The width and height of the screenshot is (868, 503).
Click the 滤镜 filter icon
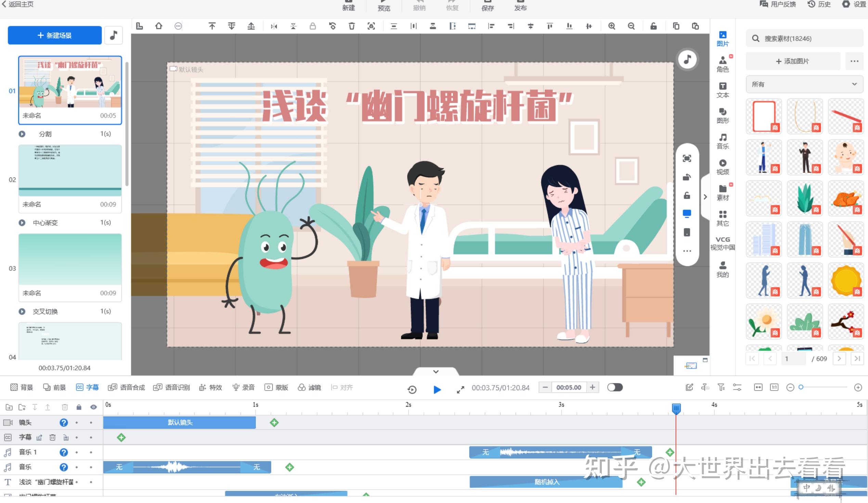[x=309, y=387]
